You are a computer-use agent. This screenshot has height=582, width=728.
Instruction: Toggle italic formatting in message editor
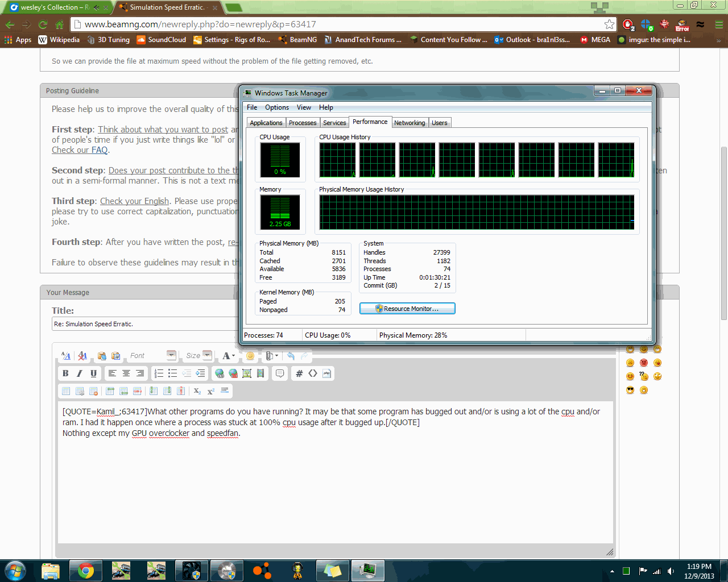tap(80, 373)
